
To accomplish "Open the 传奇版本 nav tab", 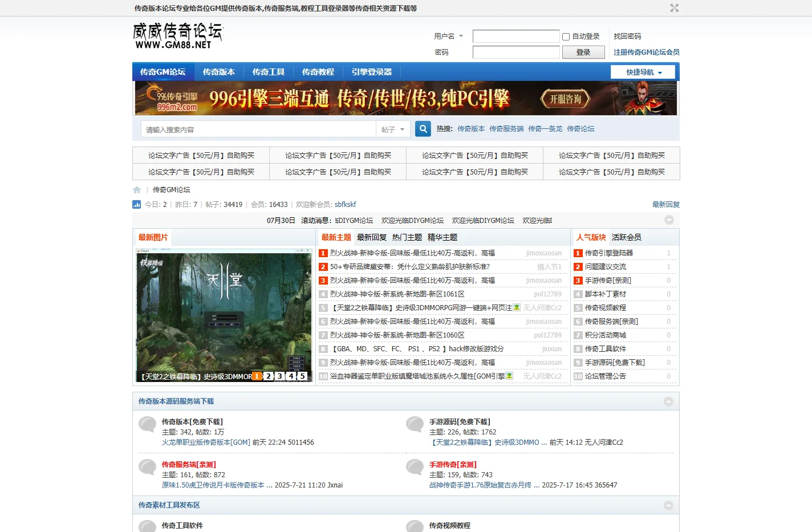I will (219, 72).
